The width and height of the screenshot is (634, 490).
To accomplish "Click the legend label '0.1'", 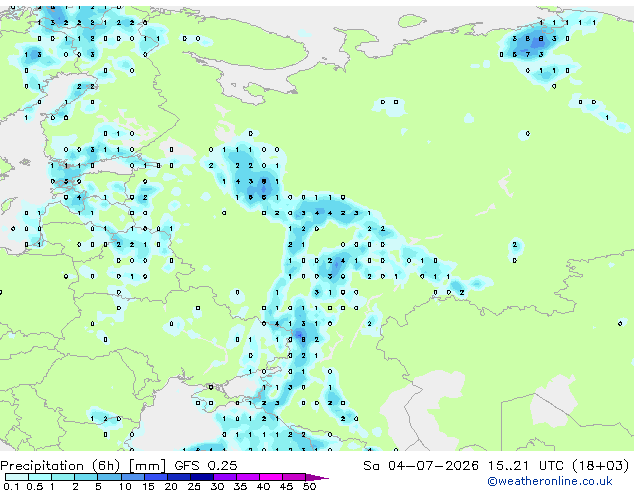I will click(11, 486).
